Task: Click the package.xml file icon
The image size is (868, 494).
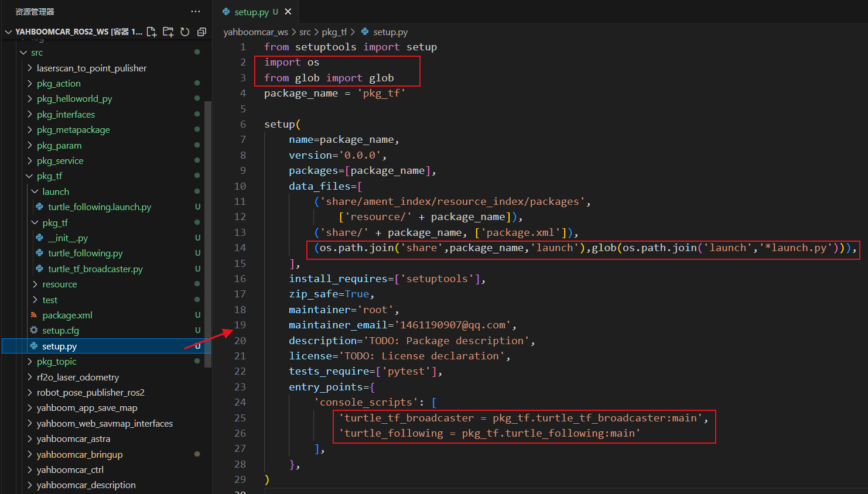Action: tap(34, 315)
